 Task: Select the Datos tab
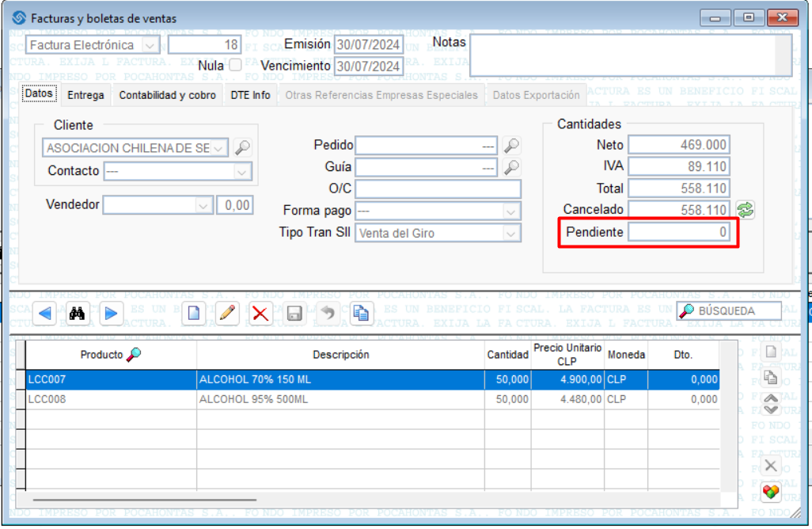(39, 93)
